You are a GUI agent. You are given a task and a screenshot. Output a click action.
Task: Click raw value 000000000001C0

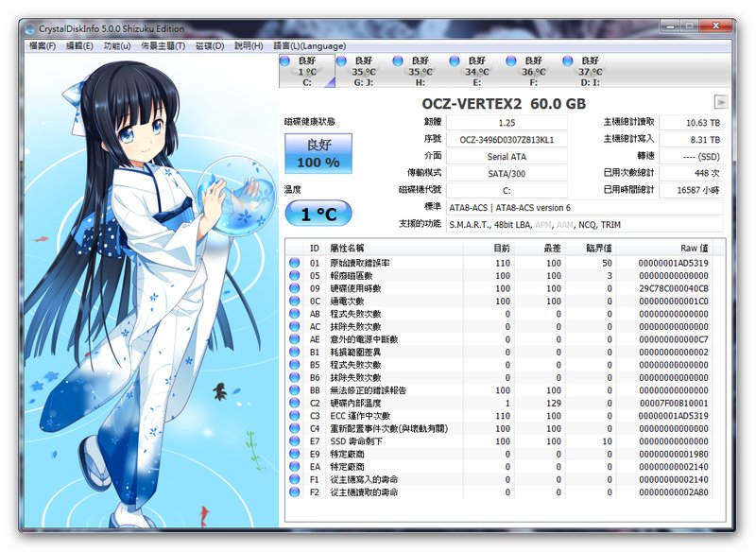point(674,301)
